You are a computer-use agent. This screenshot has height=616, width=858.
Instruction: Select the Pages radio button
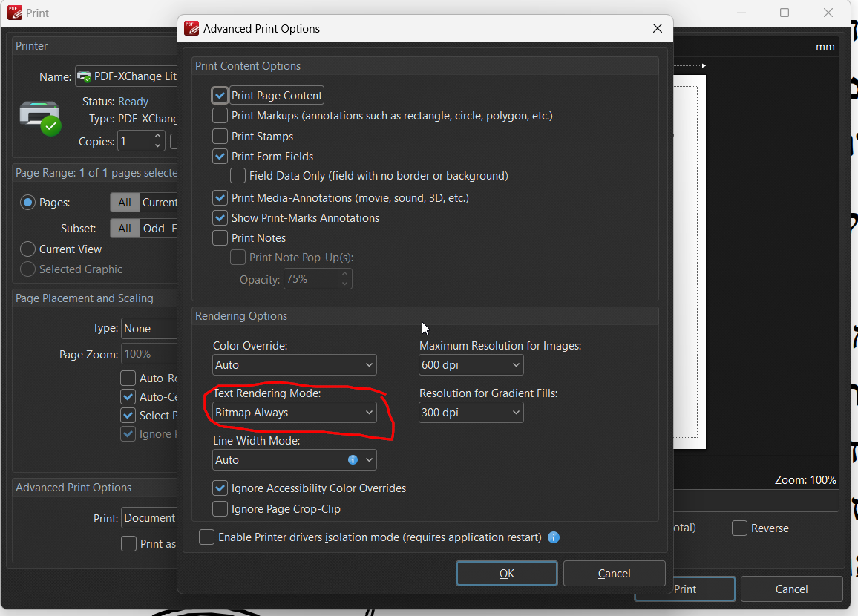coord(28,203)
